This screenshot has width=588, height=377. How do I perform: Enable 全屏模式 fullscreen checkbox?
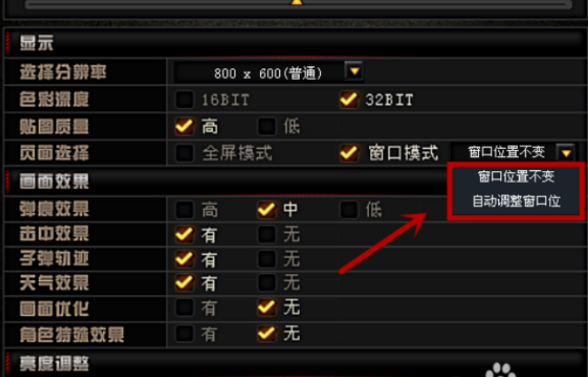pyautogui.click(x=184, y=153)
